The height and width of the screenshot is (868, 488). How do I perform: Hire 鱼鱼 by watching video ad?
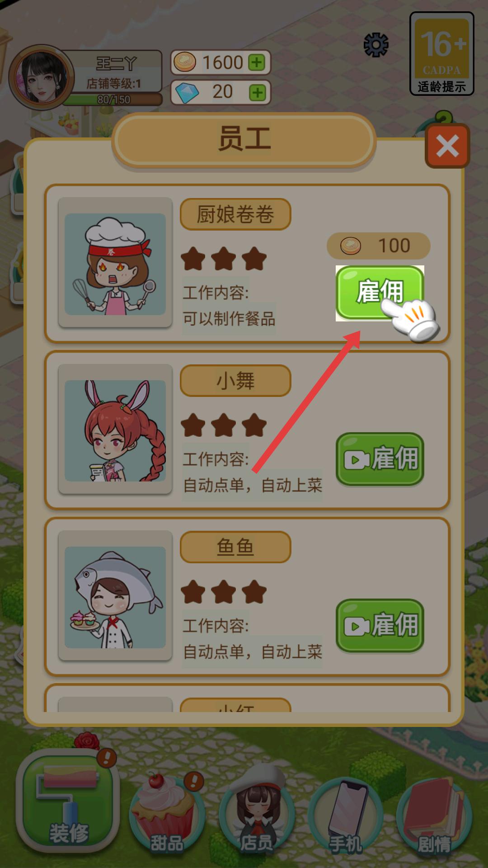click(x=380, y=626)
